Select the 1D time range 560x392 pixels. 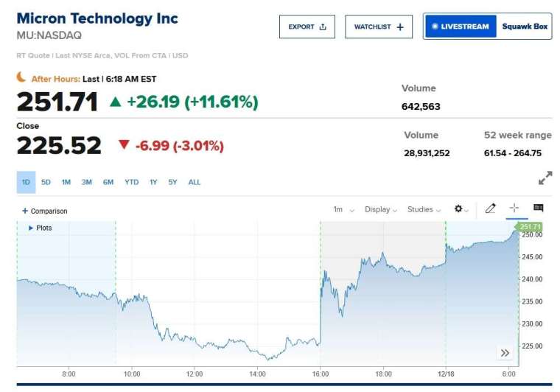point(26,182)
